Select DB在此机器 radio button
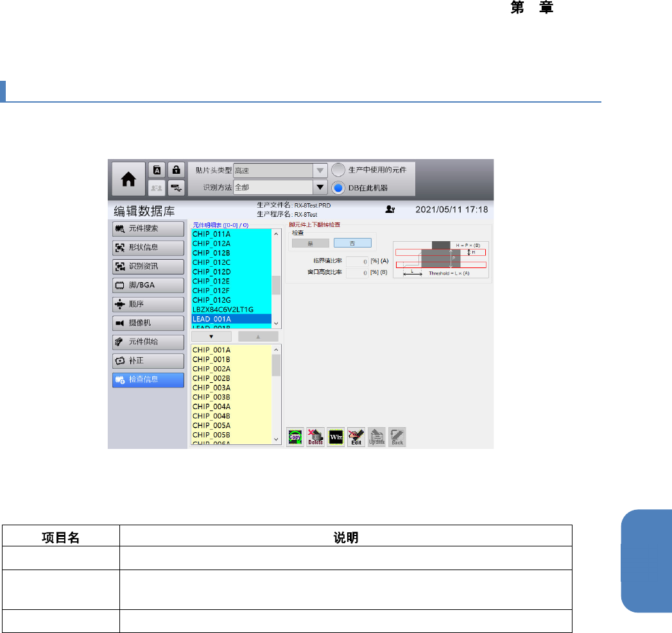 338,187
